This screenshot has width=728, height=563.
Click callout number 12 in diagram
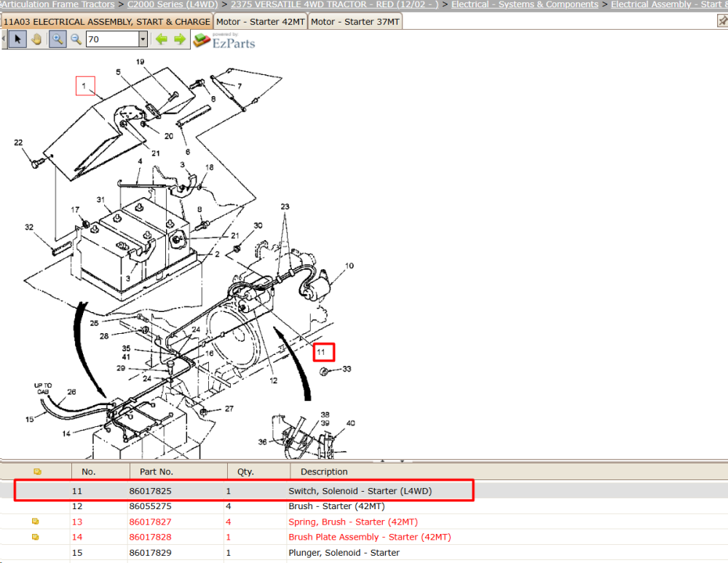pos(274,380)
